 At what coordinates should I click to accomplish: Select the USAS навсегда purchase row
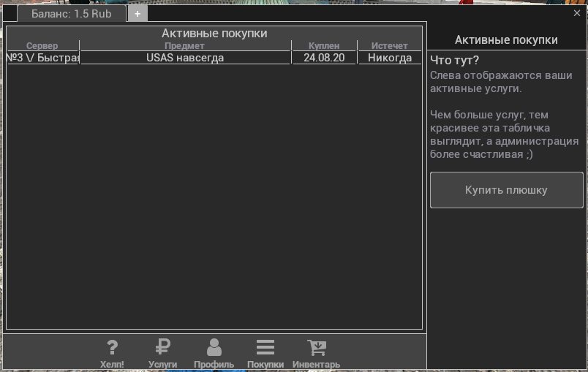tap(185, 58)
